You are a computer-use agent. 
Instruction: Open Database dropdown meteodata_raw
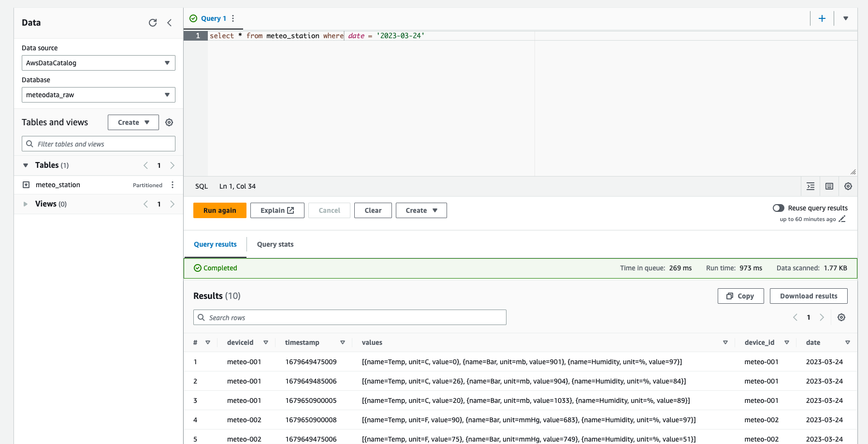pyautogui.click(x=99, y=95)
